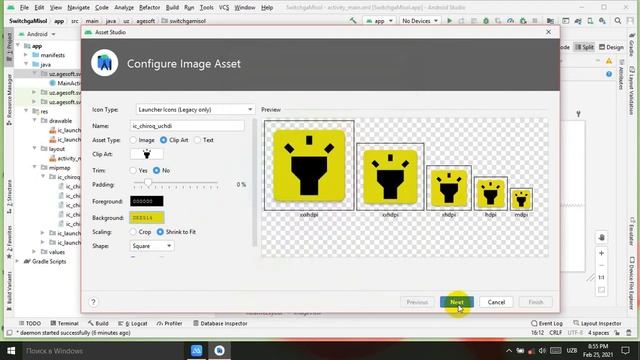640x360 pixels.
Task: Click the zoom in plus icon
Action: pos(601,253)
